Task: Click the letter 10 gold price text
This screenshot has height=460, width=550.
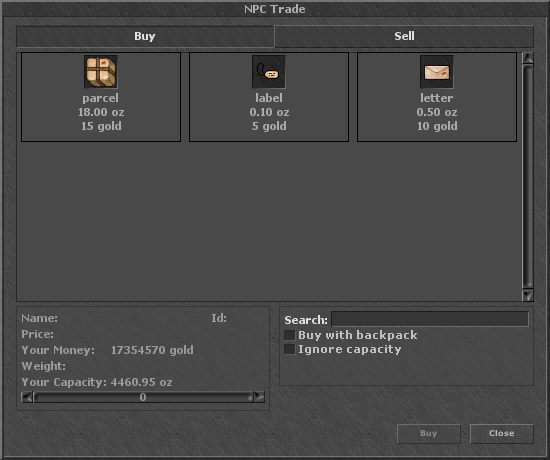Action: (x=437, y=126)
